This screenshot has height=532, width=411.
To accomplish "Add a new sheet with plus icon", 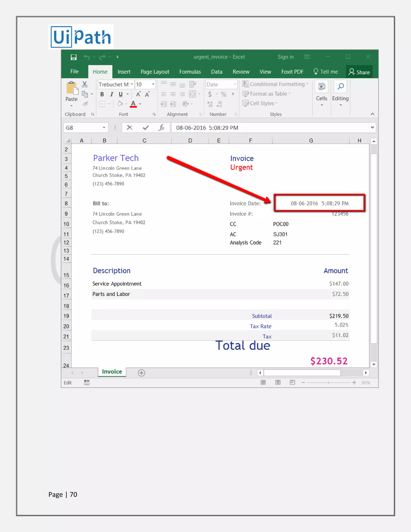I will click(x=141, y=373).
